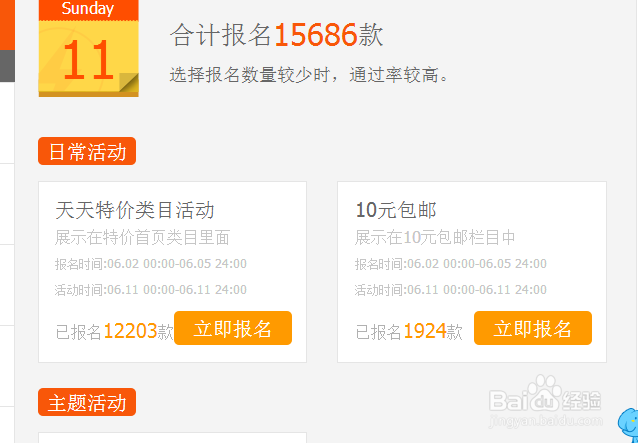This screenshot has width=638, height=443.
Task: Select the 日常活动 section tag
Action: (87, 151)
